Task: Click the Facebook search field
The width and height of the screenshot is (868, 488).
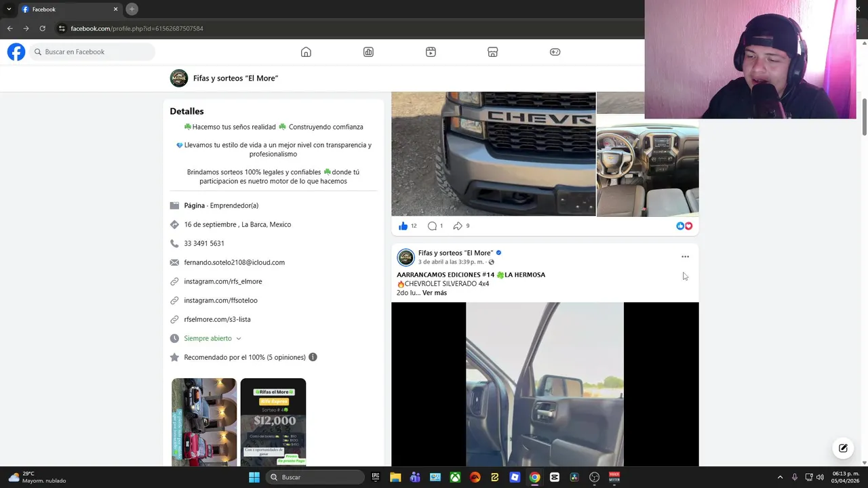Action: point(92,52)
